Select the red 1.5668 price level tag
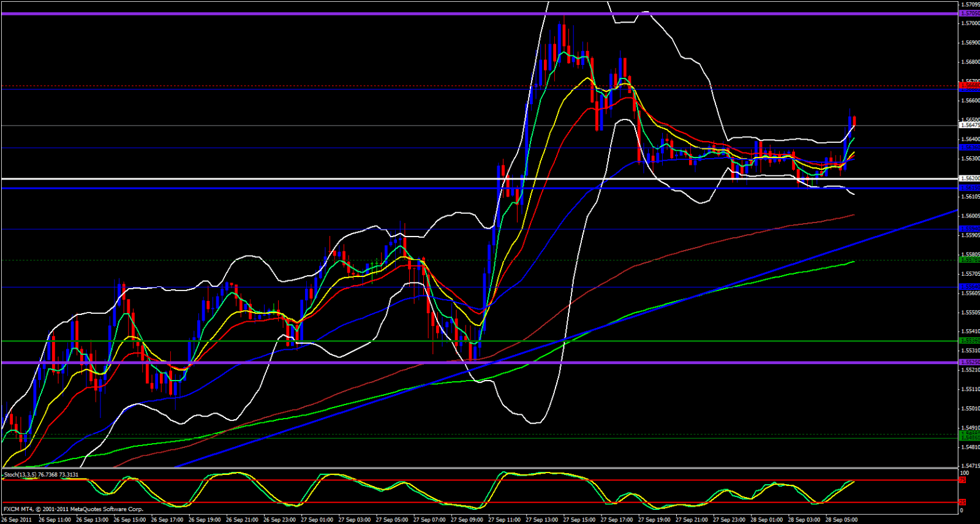The image size is (980, 524). (968, 86)
